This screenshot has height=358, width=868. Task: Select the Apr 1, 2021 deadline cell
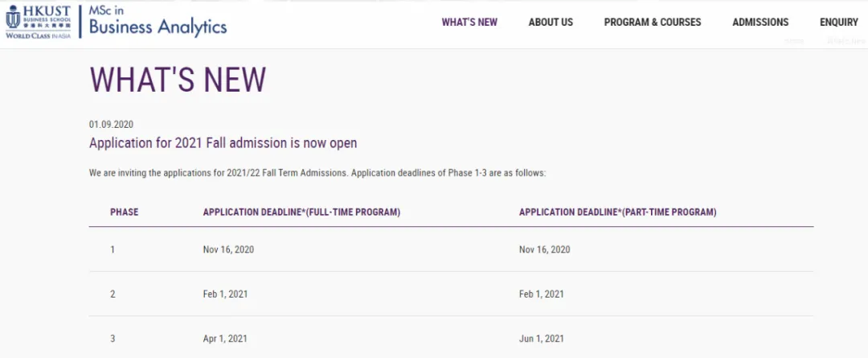pyautogui.click(x=225, y=339)
